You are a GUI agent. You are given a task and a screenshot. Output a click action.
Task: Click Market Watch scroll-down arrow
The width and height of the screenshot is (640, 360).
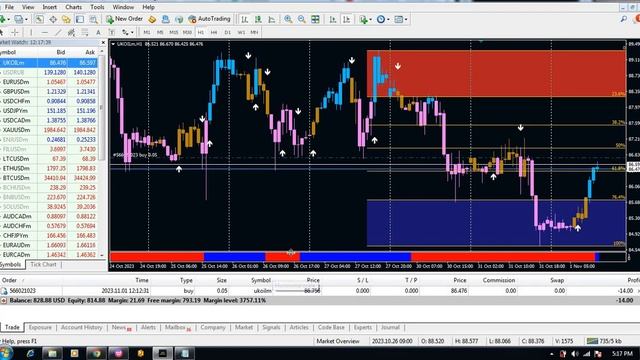coord(102,256)
